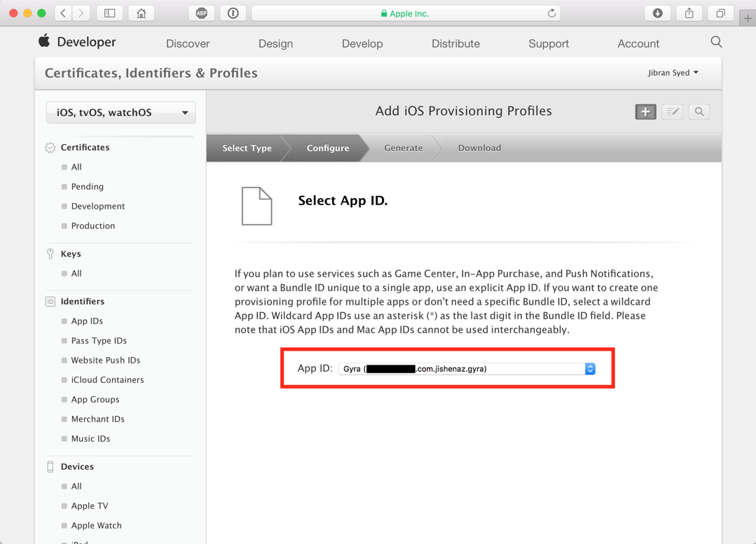The image size is (756, 544).
Task: Open the Adblock Plus extension icon
Action: point(202,13)
